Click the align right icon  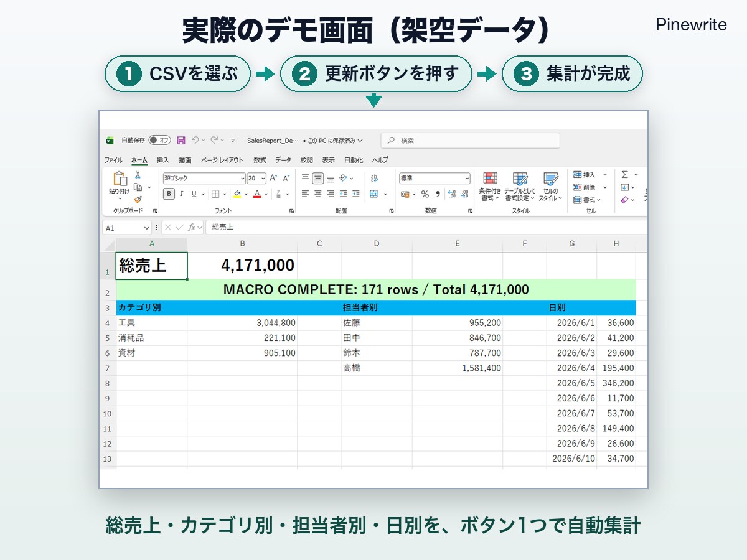[x=331, y=194]
